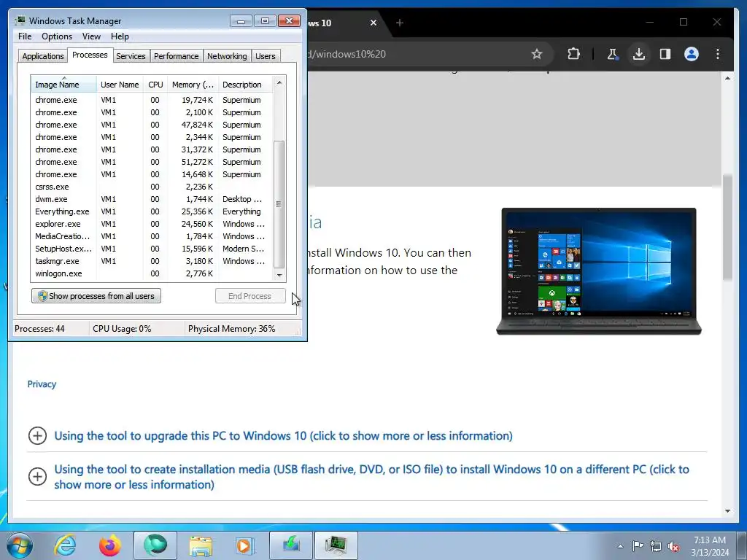Open the Help menu in Task Manager

pyautogui.click(x=120, y=36)
